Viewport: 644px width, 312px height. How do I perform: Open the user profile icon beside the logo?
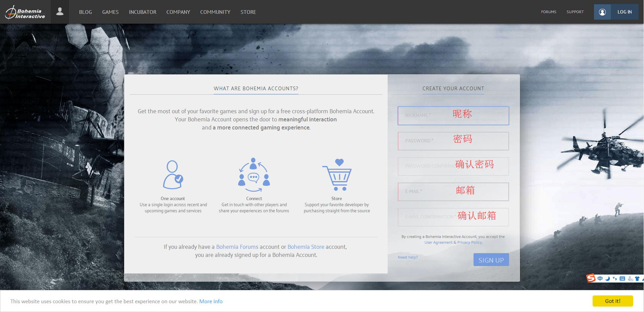tap(60, 12)
